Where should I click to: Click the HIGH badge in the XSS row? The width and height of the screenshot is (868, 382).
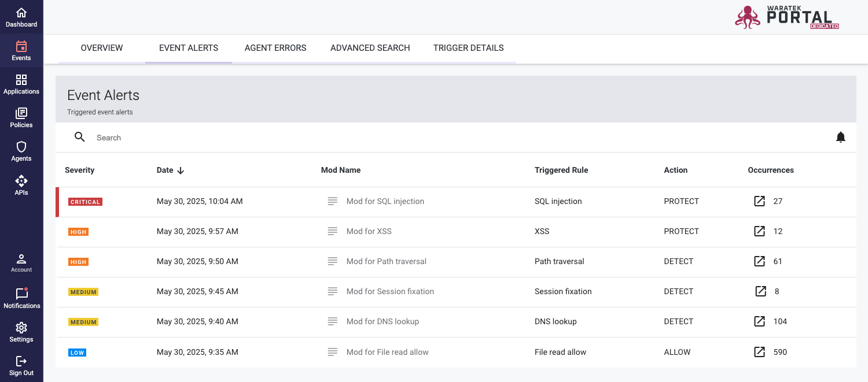pyautogui.click(x=78, y=232)
